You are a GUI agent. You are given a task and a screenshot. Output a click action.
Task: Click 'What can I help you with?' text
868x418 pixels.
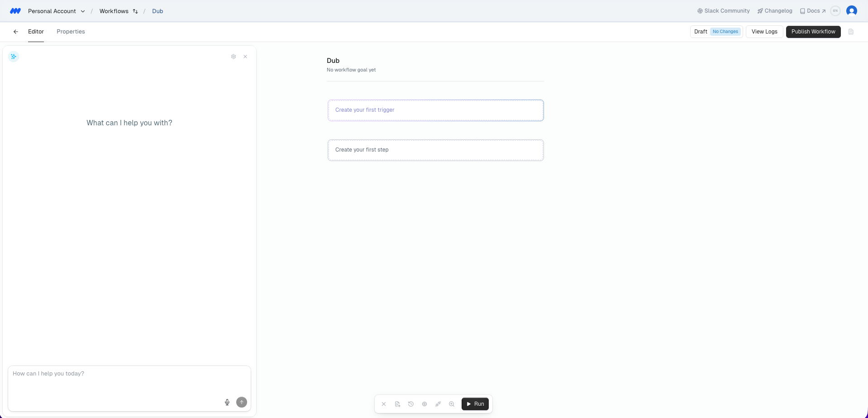[129, 123]
